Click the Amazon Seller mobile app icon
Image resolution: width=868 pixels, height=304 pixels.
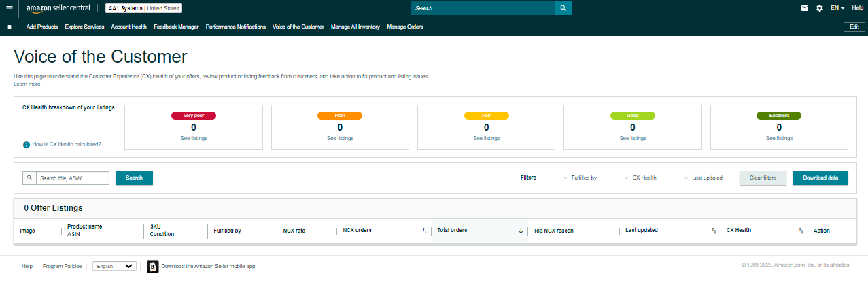point(153,267)
